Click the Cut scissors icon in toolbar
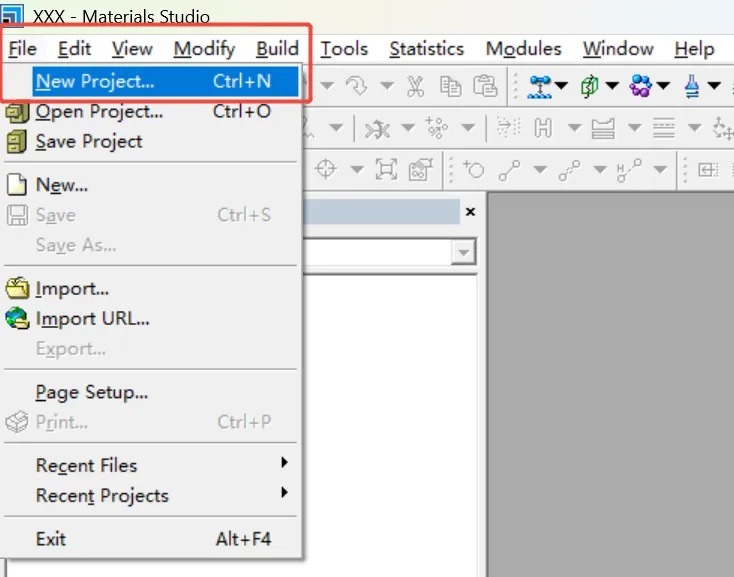Image resolution: width=734 pixels, height=577 pixels. coord(415,87)
